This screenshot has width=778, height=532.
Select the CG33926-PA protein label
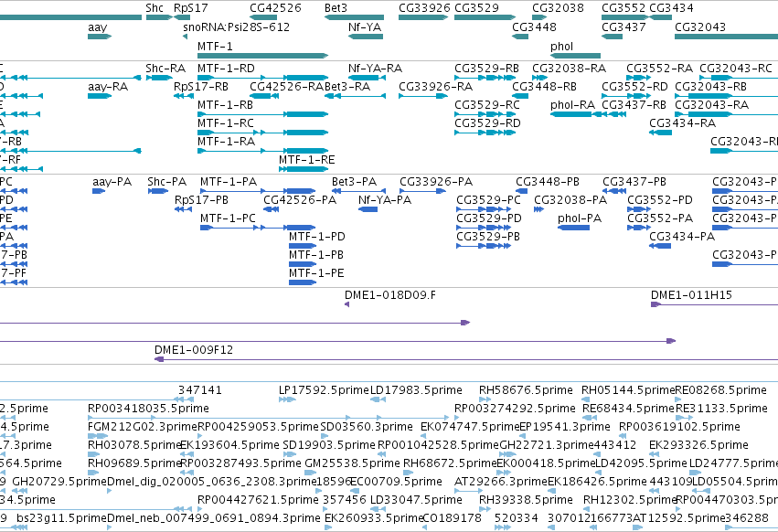click(436, 182)
